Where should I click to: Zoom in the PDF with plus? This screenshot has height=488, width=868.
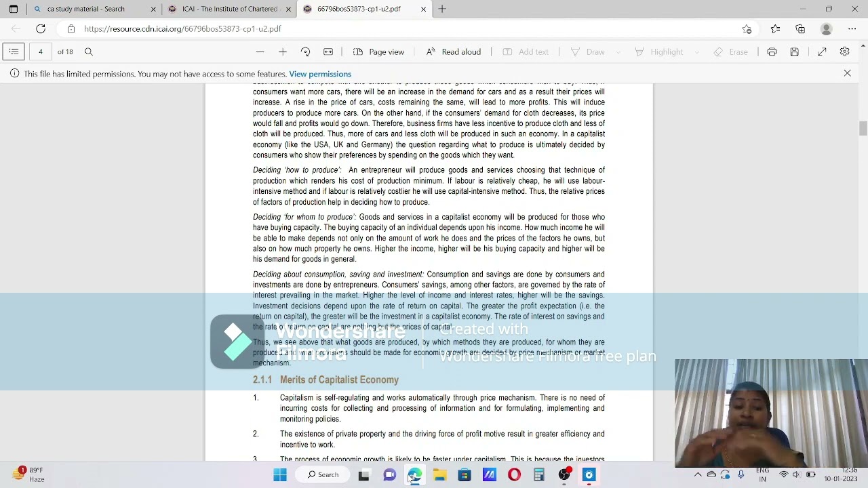282,52
